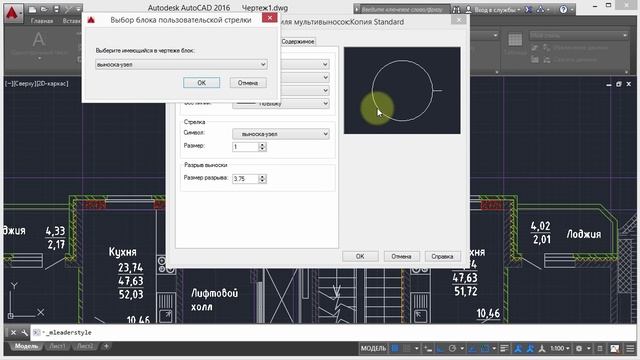Open the 1:100 annotation scale dropdown

click(x=560, y=349)
